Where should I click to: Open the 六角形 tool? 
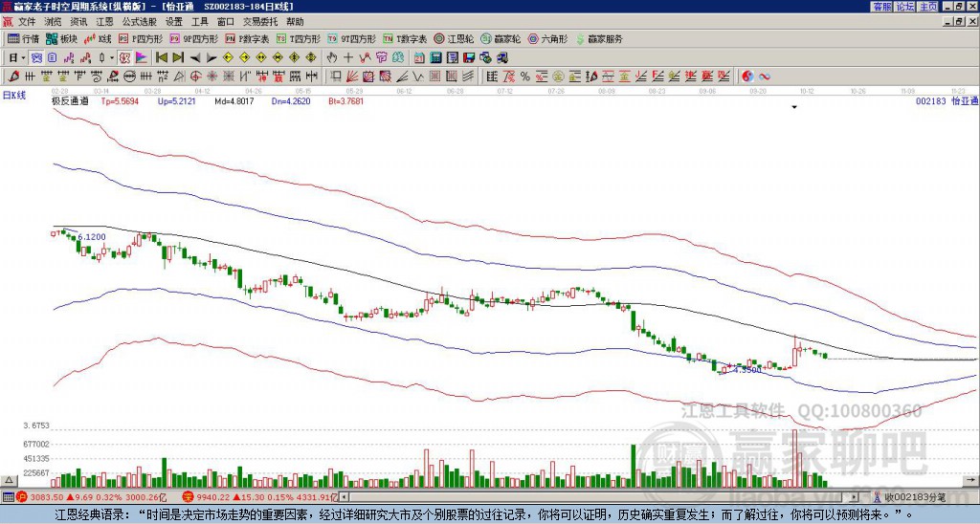547,38
